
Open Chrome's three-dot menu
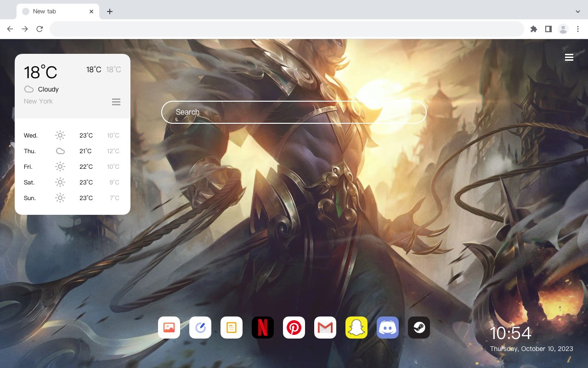(x=578, y=29)
